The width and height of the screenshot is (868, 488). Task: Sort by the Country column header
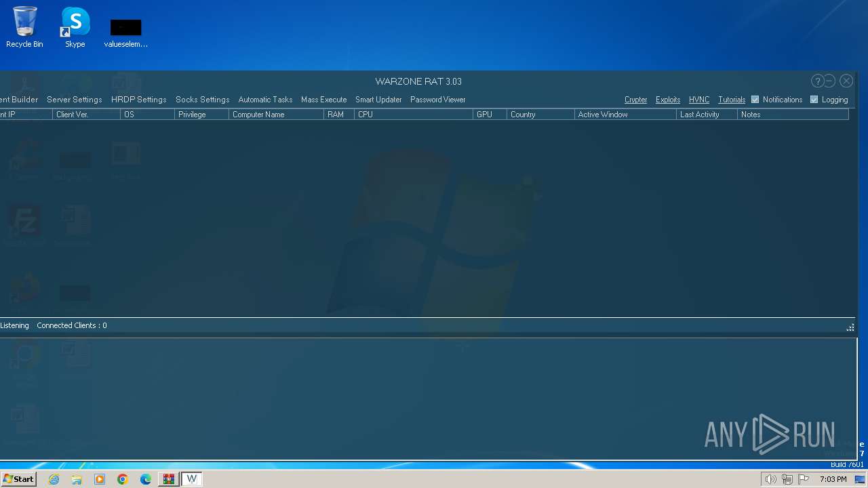tap(540, 115)
